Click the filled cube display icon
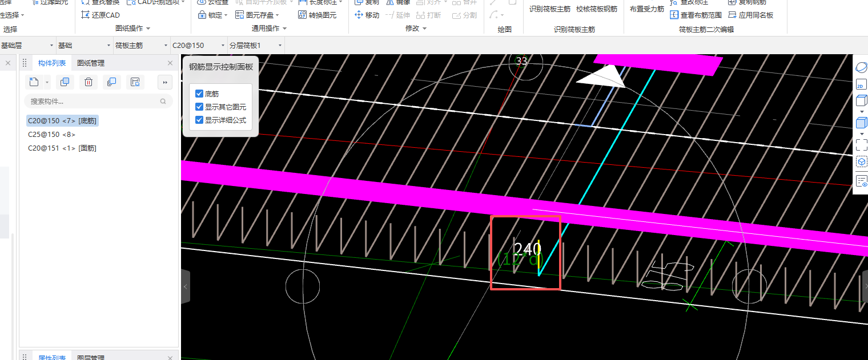Image resolution: width=868 pixels, height=360 pixels. tap(861, 123)
